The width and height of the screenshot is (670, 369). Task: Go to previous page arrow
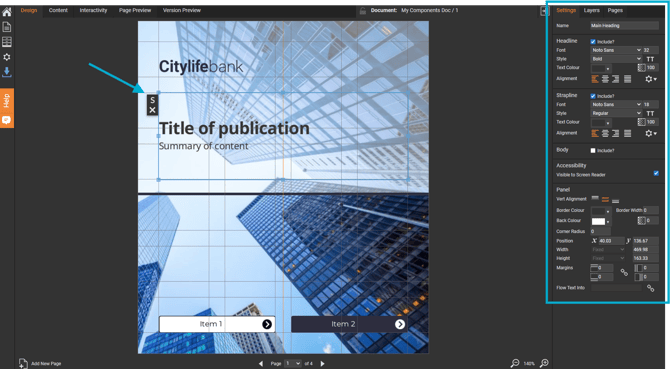(261, 363)
